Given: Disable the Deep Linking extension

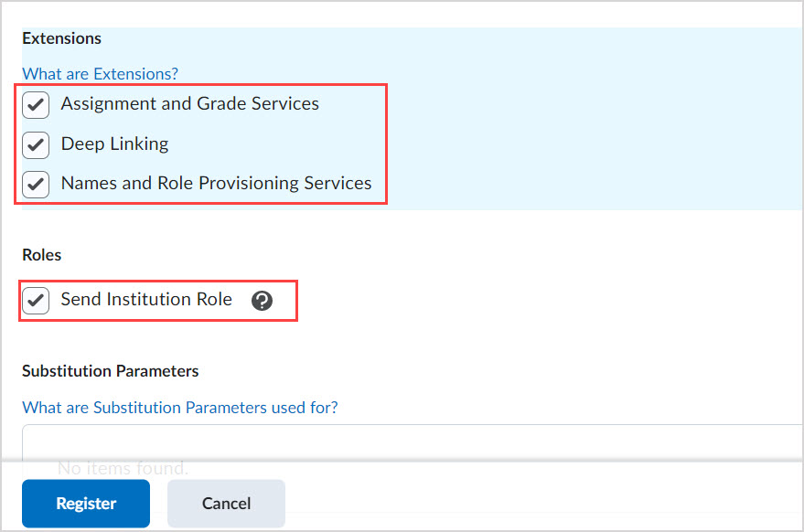Looking at the screenshot, I should click(35, 144).
